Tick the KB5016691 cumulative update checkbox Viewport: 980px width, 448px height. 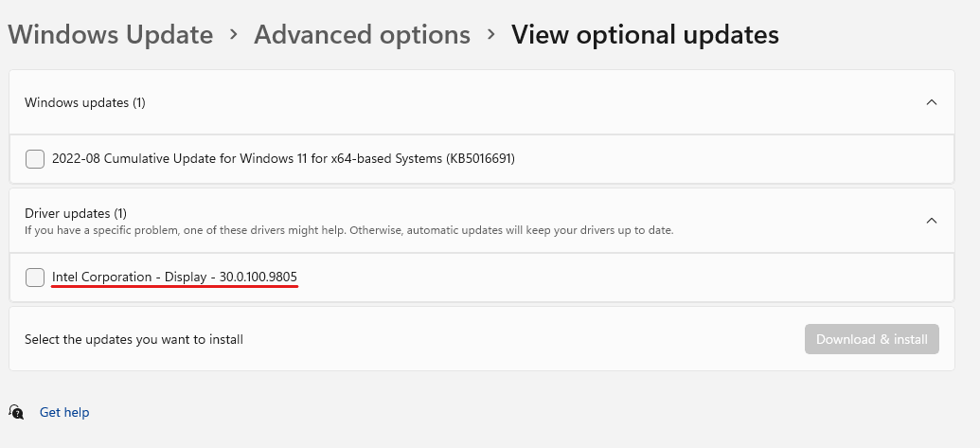[x=35, y=159]
